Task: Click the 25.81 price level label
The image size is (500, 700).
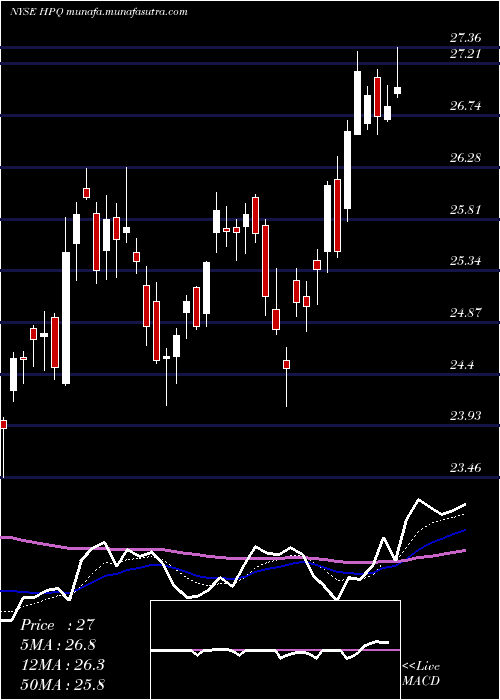Action: (465, 210)
